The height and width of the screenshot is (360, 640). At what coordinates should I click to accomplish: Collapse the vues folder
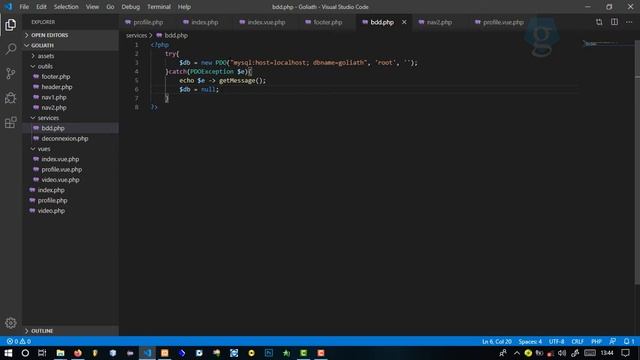point(70,149)
